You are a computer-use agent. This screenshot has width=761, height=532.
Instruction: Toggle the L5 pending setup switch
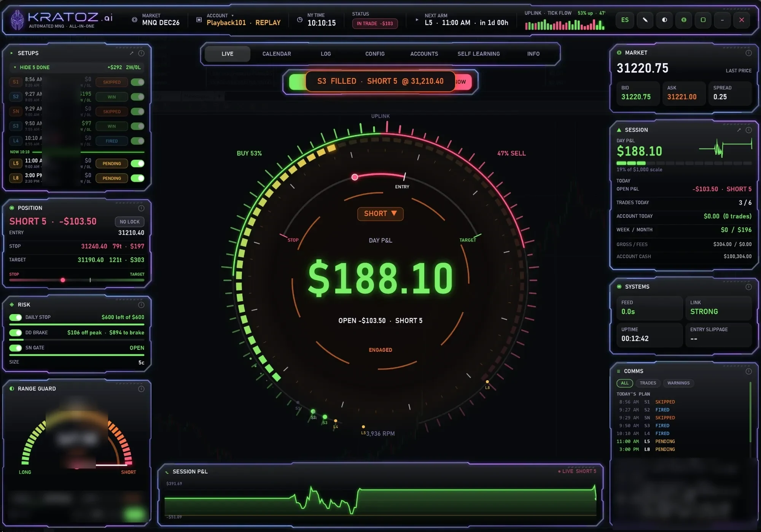pos(137,164)
